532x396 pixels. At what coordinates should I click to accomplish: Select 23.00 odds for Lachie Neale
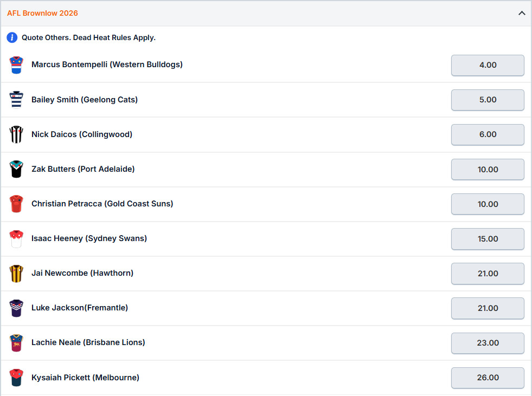click(488, 343)
